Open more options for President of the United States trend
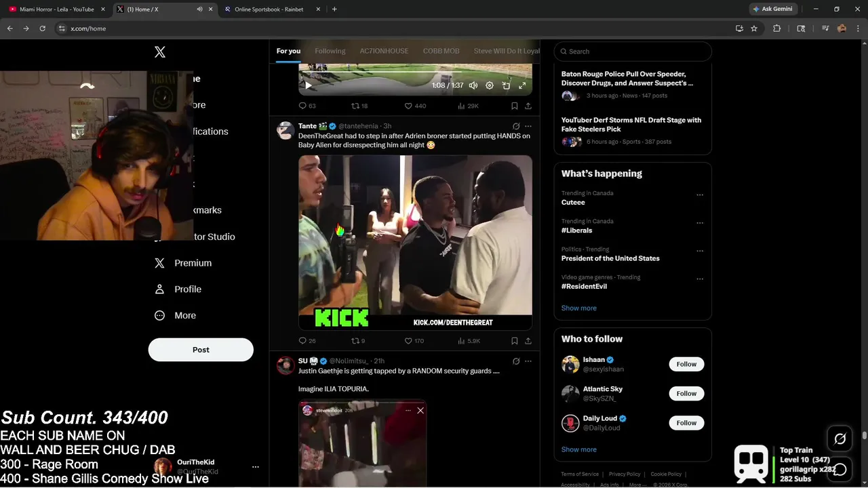The width and height of the screenshot is (868, 488). [700, 251]
